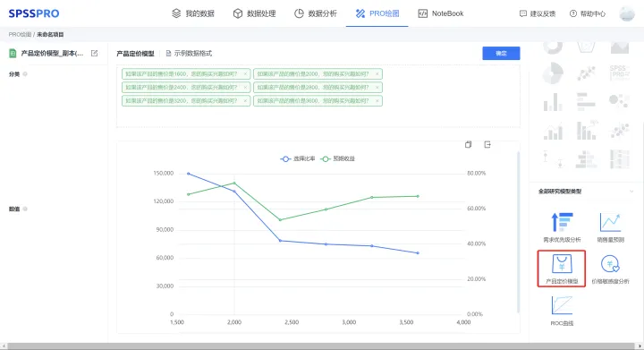Toggle the 预期收益 legend series
This screenshot has height=350, width=644.
pos(337,158)
